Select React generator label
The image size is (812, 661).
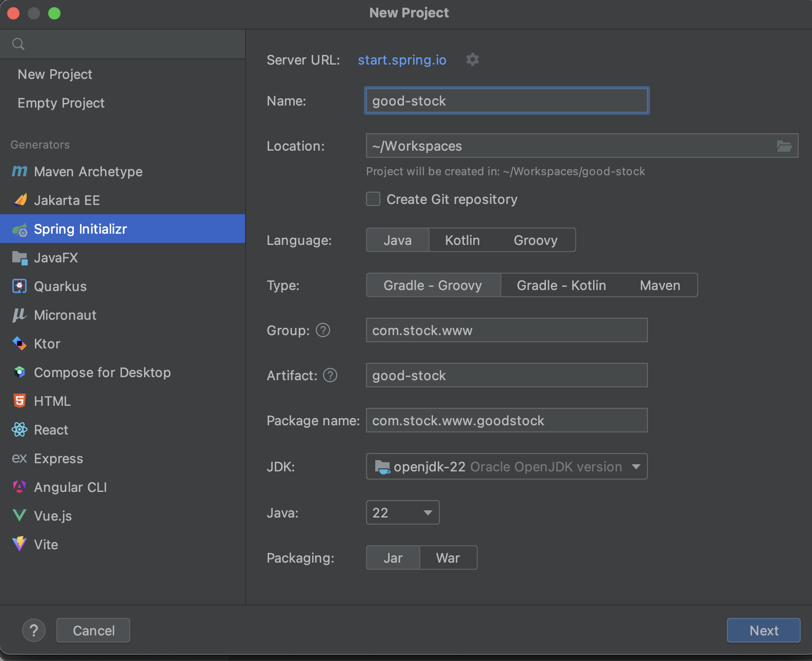pyautogui.click(x=51, y=430)
